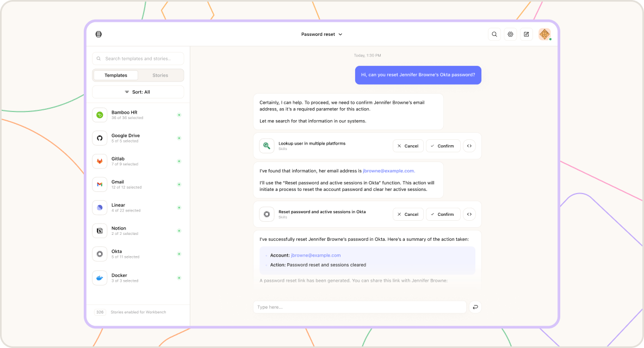Select the Templates tab
Image resolution: width=644 pixels, height=348 pixels.
tap(116, 76)
